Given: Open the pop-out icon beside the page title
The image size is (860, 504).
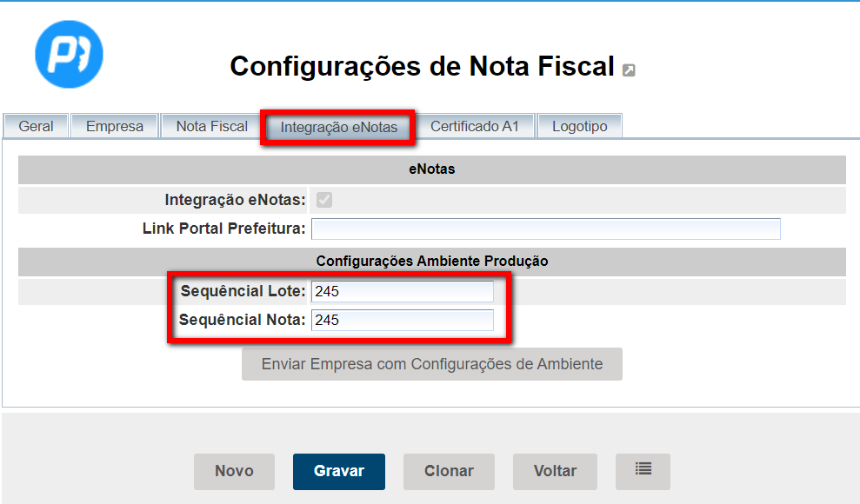Looking at the screenshot, I should (x=629, y=70).
